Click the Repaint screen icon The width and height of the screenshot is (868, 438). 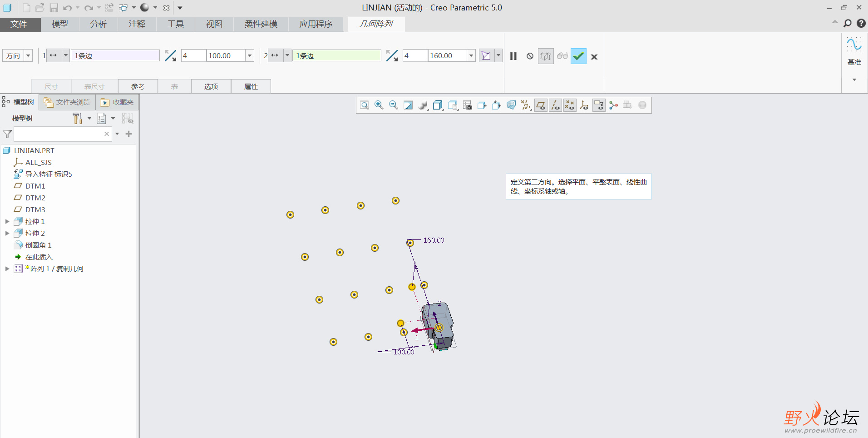[x=408, y=105]
